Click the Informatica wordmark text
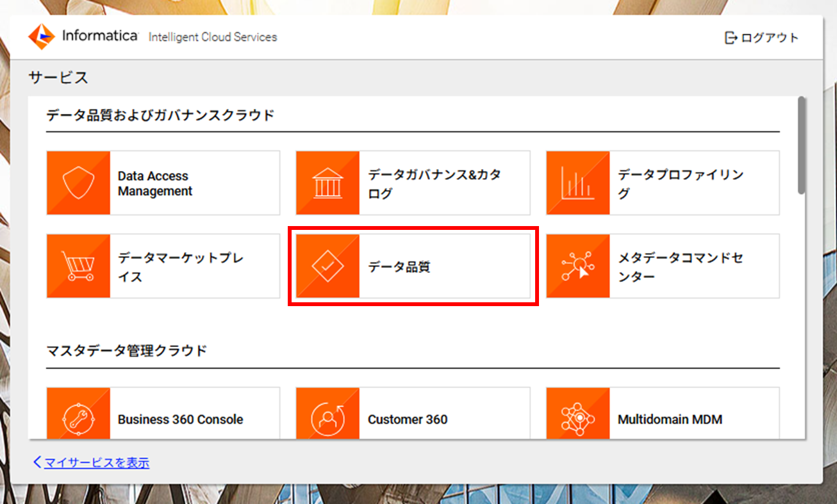Viewport: 837px width, 504px height. (x=99, y=36)
